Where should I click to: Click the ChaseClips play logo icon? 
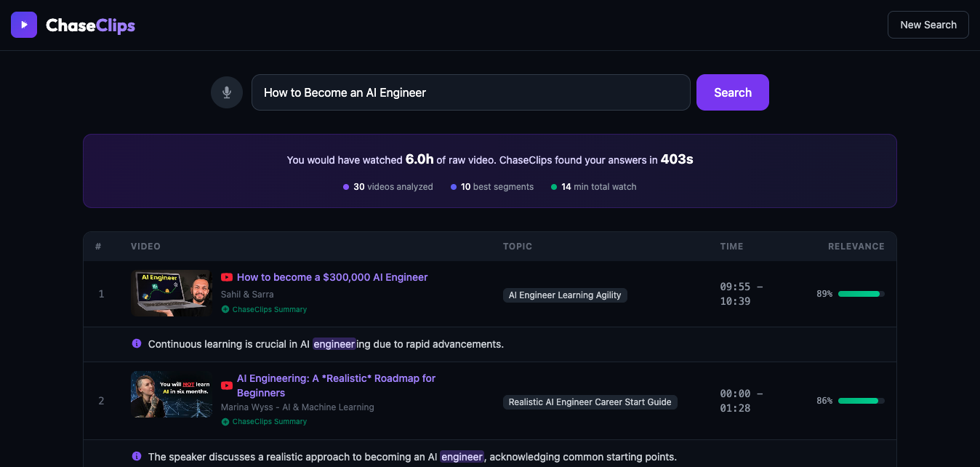(x=24, y=25)
